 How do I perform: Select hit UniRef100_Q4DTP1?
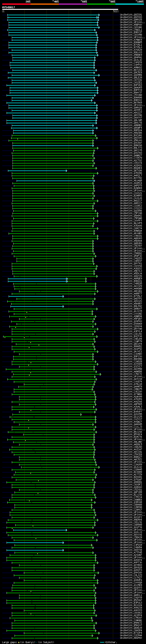[131, 299]
